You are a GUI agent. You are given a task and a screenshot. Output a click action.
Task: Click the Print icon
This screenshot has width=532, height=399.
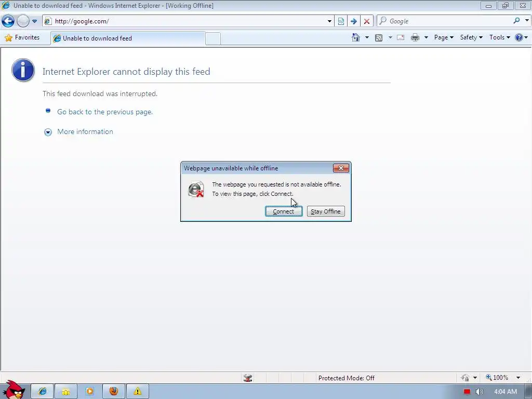point(415,37)
